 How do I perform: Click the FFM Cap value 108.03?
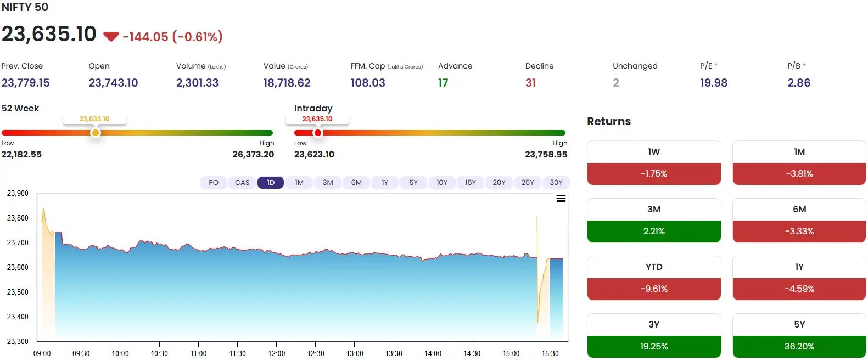(368, 83)
